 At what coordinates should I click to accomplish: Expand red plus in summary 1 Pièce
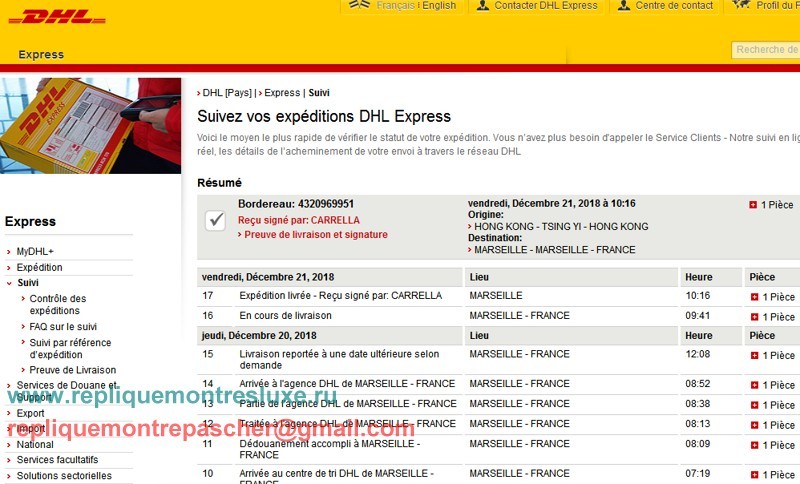(753, 205)
